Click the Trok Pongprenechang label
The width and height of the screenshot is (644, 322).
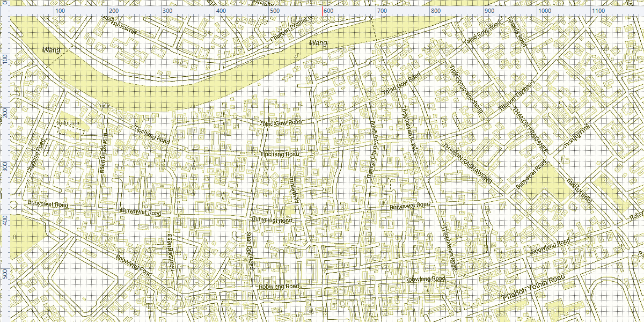coord(467,89)
